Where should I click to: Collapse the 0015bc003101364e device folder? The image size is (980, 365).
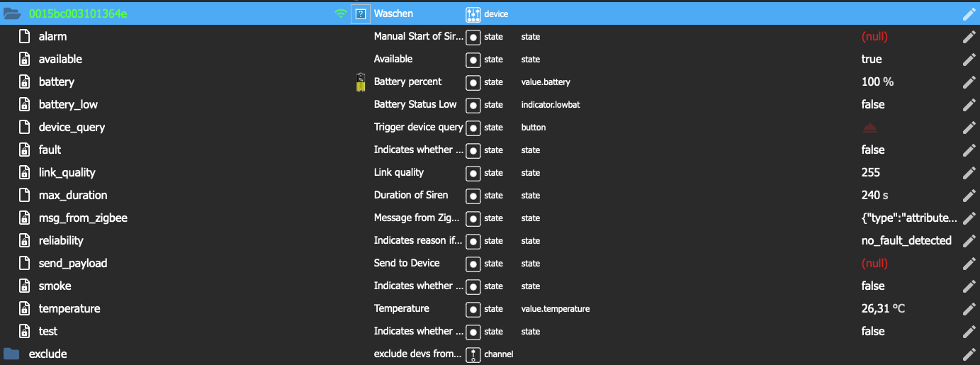click(x=12, y=13)
